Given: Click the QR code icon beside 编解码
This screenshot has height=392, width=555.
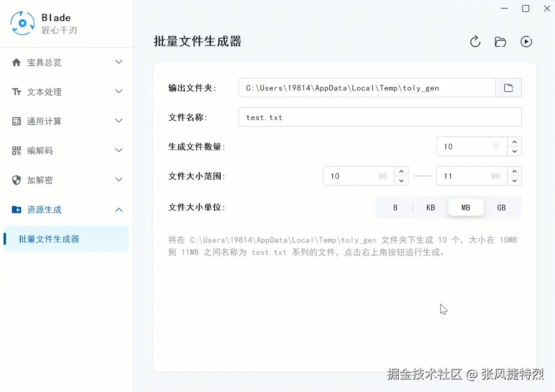Looking at the screenshot, I should 16,151.
